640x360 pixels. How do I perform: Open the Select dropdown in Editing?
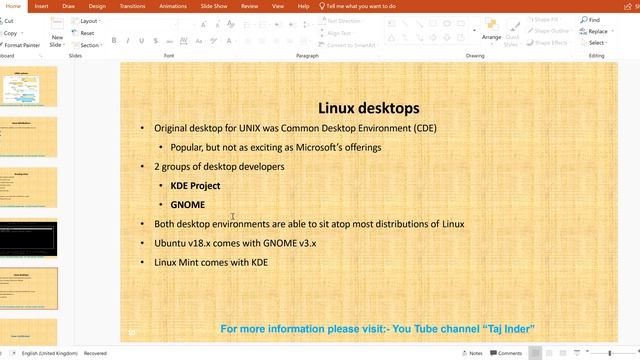(x=594, y=43)
